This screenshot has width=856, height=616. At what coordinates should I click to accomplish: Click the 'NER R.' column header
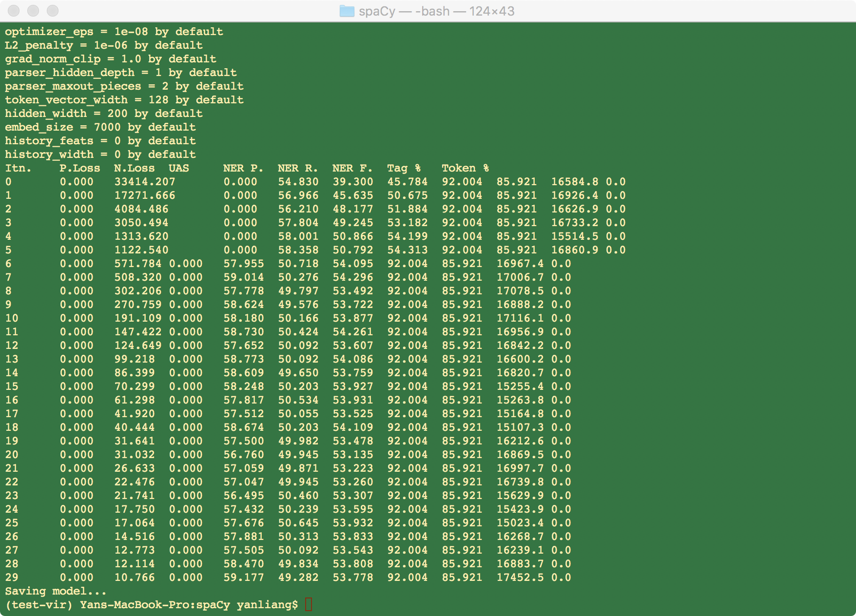point(298,168)
